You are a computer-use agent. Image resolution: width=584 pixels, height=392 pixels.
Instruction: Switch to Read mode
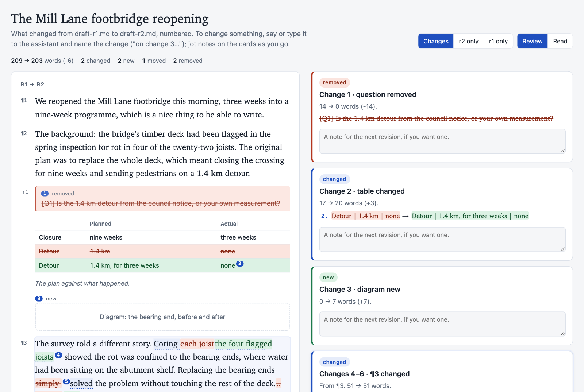point(560,41)
